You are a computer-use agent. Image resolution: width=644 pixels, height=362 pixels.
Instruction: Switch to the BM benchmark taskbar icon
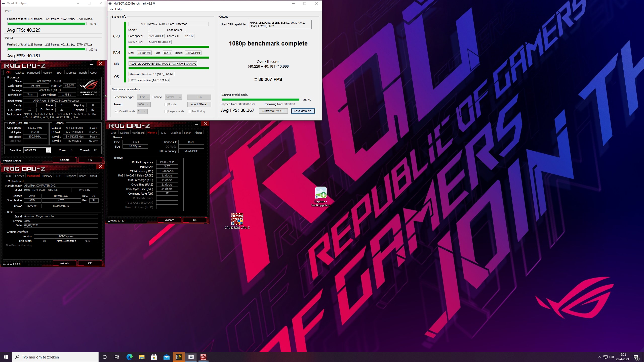point(179,357)
